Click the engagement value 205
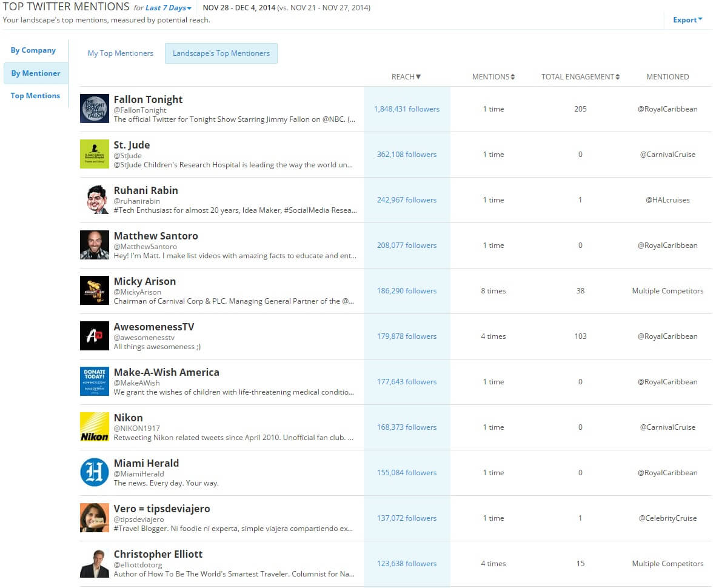 (x=581, y=109)
